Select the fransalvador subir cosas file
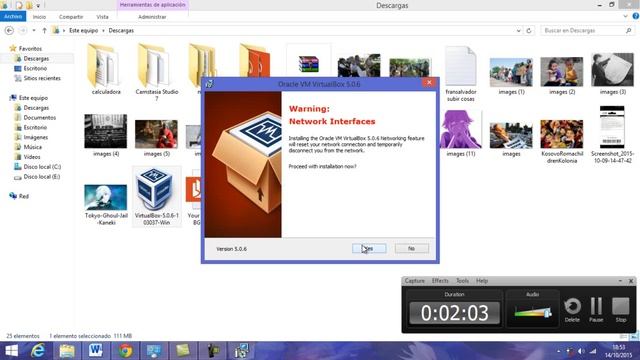The width and height of the screenshot is (640, 360). coord(461,73)
